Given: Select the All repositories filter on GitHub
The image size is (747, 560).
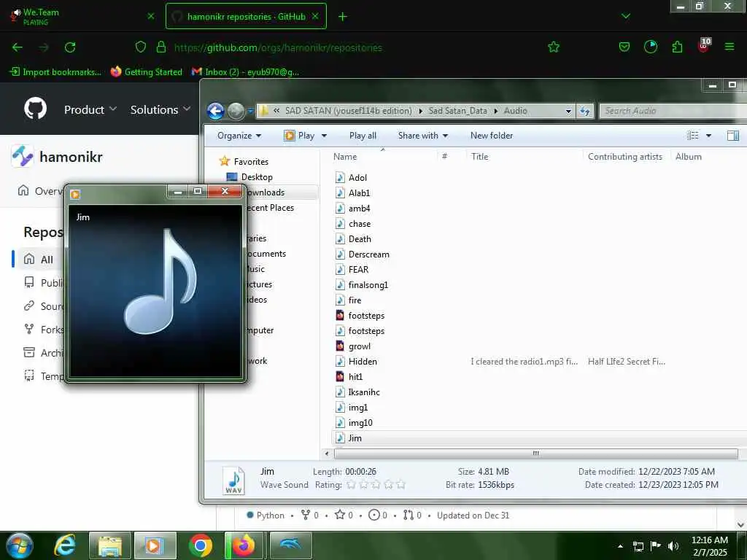Looking at the screenshot, I should [x=46, y=260].
